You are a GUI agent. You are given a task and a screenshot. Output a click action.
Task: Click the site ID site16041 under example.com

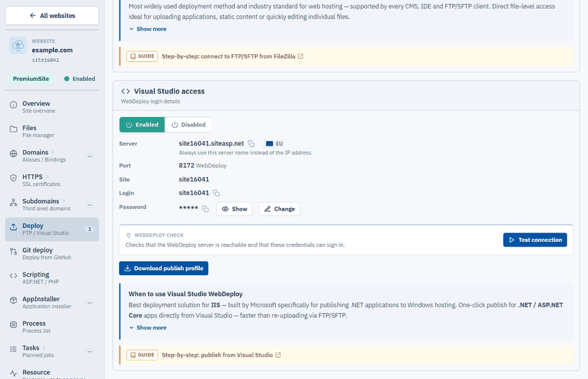point(45,60)
